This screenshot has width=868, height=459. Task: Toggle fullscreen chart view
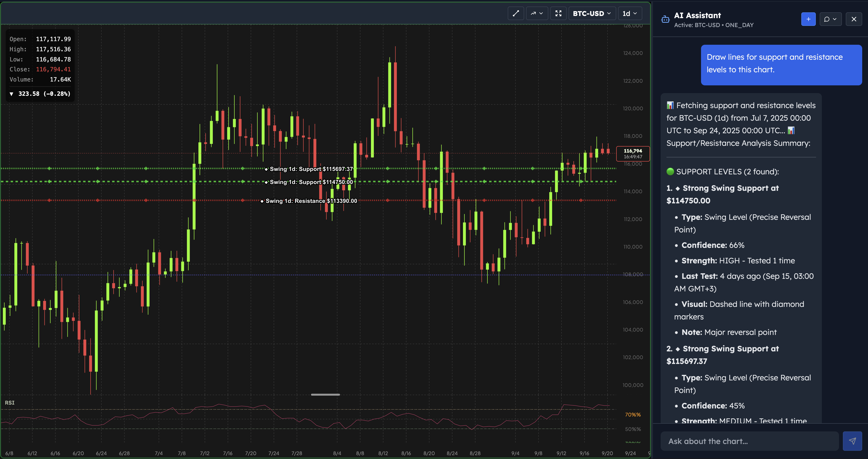(558, 14)
